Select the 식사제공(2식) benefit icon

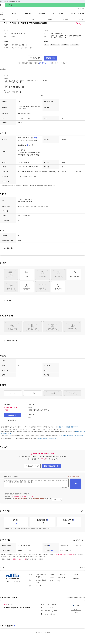coord(58,287)
